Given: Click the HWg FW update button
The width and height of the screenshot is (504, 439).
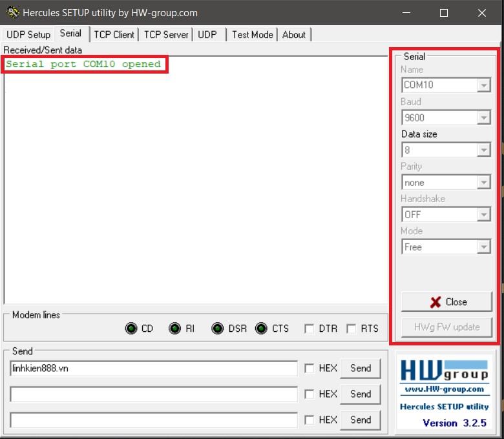Looking at the screenshot, I should tap(446, 327).
